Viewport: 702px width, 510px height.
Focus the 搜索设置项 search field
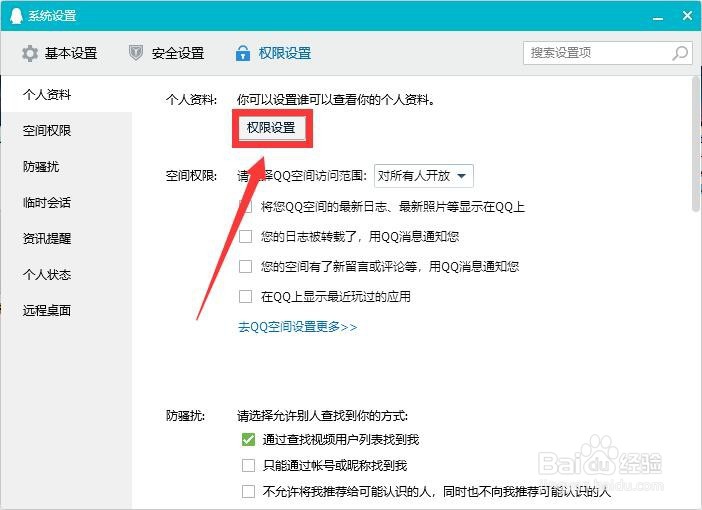pos(608,53)
